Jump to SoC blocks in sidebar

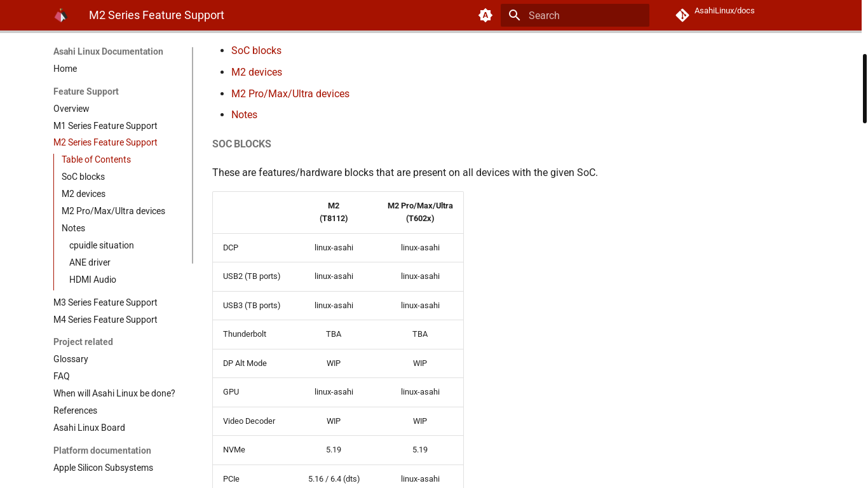[x=83, y=177]
